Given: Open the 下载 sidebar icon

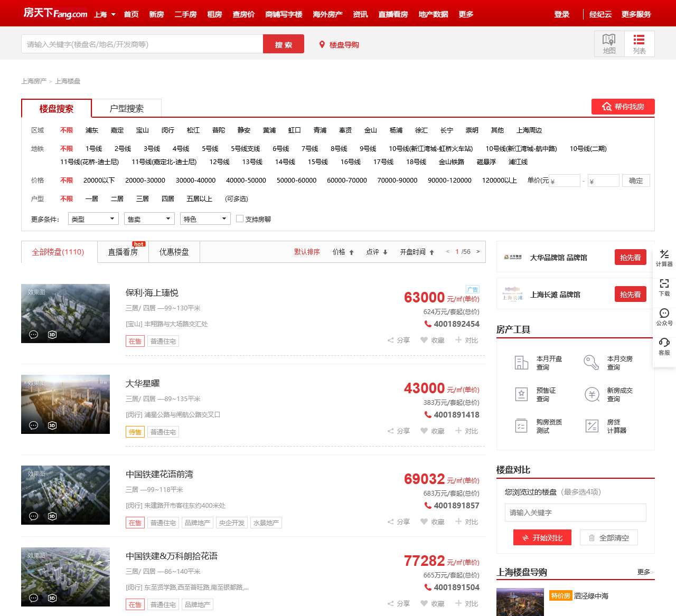Looking at the screenshot, I should 664,288.
